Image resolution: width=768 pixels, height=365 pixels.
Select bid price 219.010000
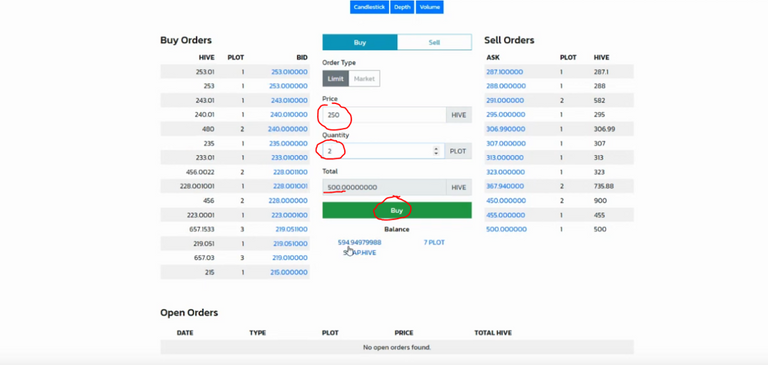pos(290,258)
